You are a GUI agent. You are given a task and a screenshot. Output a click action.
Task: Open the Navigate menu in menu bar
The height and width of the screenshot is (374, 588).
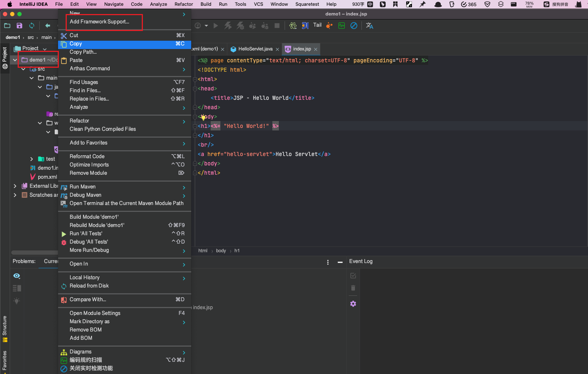114,4
